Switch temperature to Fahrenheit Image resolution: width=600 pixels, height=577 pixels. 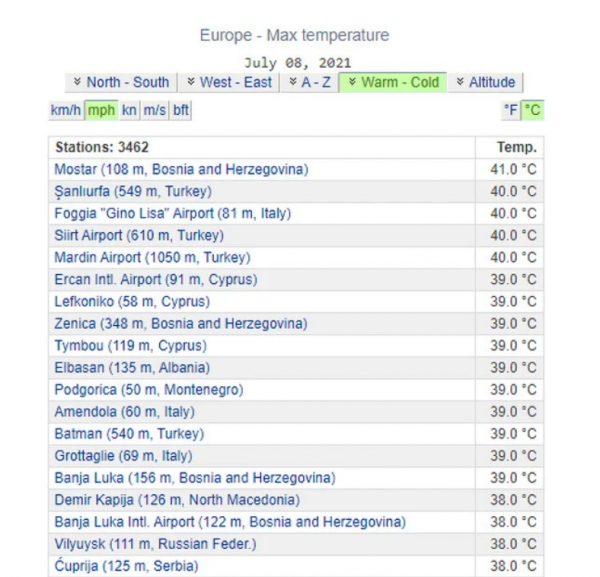511,110
